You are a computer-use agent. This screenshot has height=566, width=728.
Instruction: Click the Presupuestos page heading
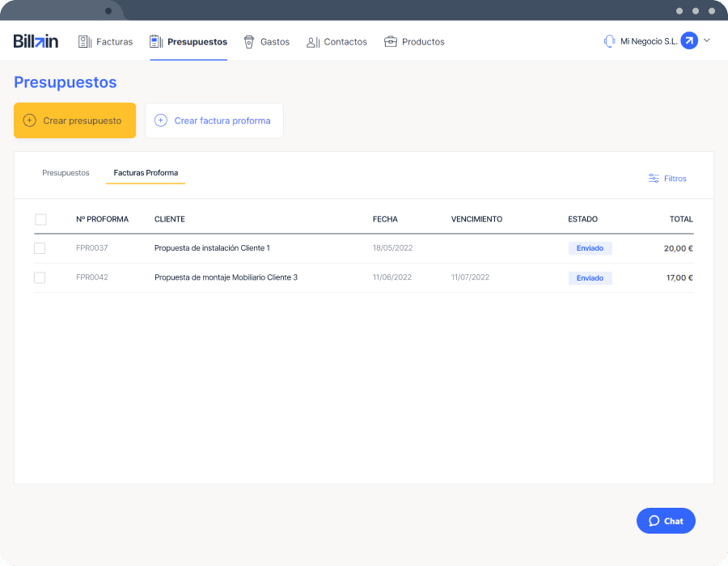coord(66,82)
